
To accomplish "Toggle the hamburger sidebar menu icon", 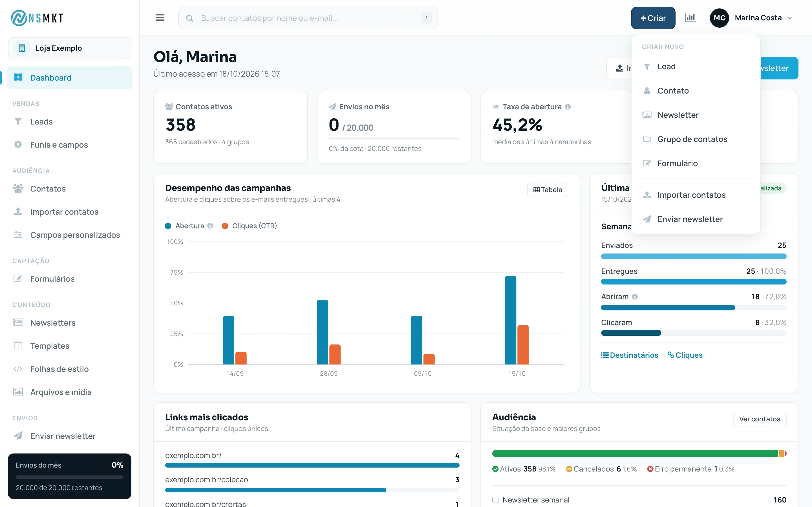I will (160, 18).
